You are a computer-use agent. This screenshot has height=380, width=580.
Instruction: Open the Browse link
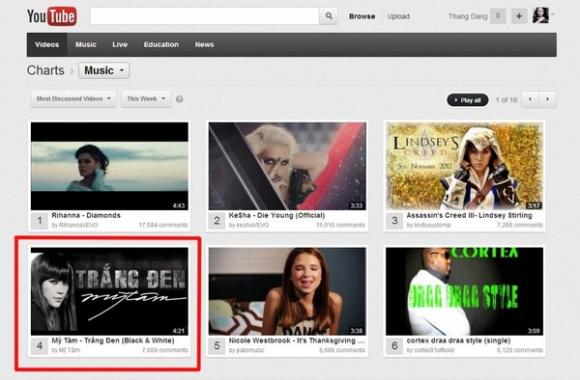pyautogui.click(x=362, y=16)
